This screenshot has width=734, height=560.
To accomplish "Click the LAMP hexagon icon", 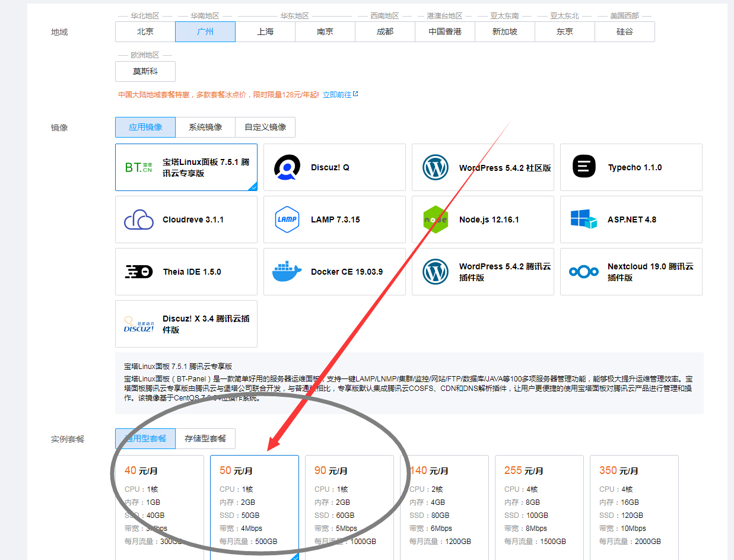I will [x=287, y=219].
